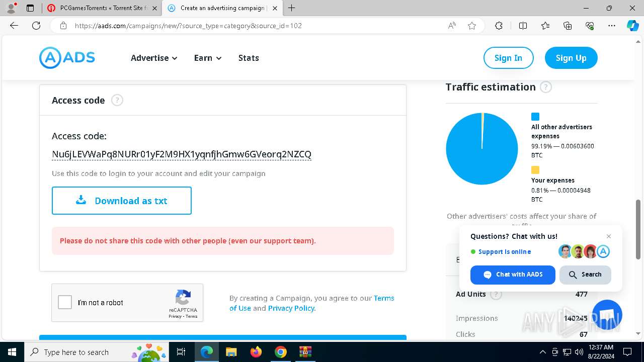This screenshot has width=644, height=362.
Task: View site information lock icon
Action: pyautogui.click(x=63, y=26)
